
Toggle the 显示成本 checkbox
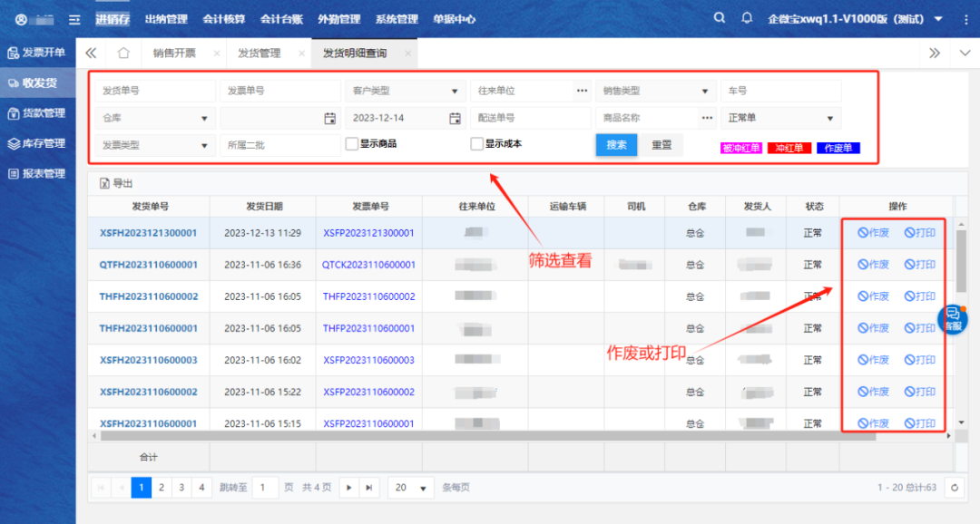pos(476,143)
